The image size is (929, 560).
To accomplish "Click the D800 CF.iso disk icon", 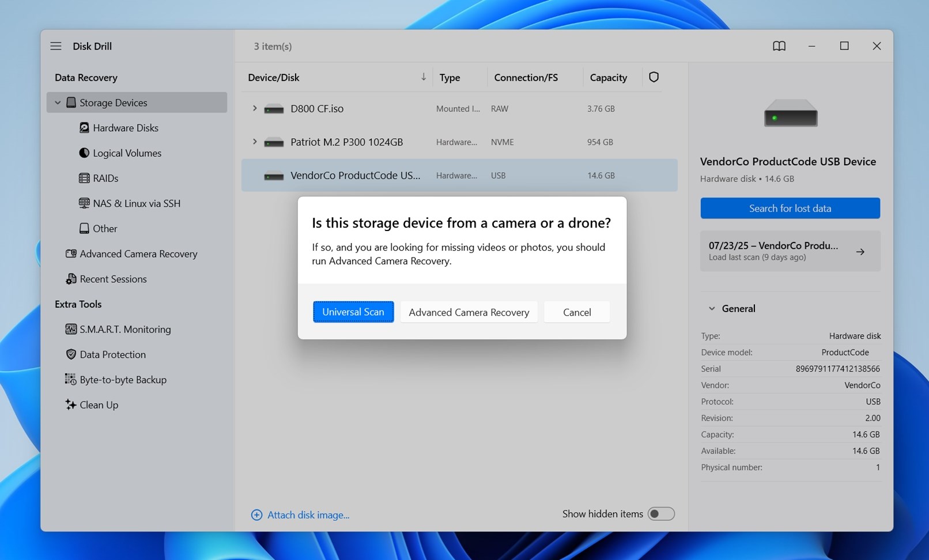I will 274,109.
